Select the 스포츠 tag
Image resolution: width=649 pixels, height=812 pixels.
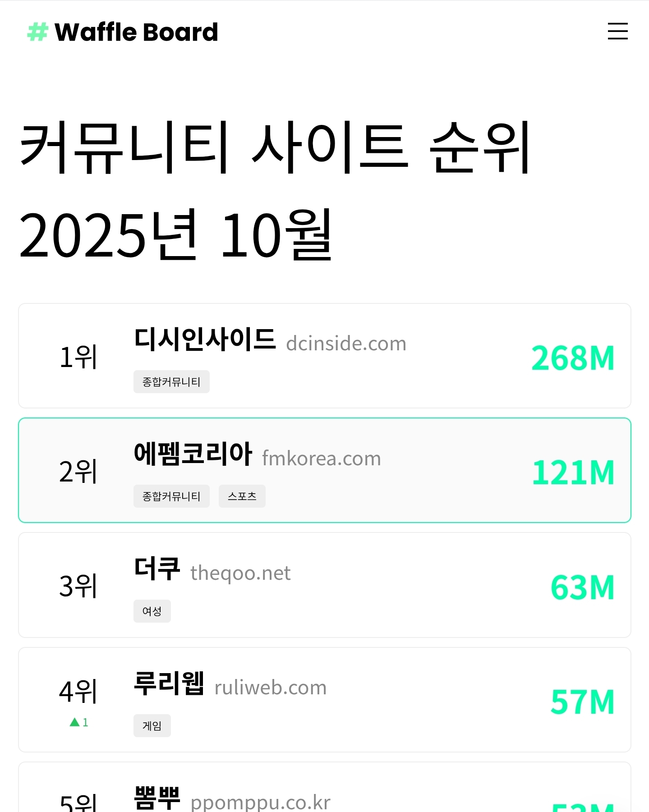pyautogui.click(x=242, y=496)
